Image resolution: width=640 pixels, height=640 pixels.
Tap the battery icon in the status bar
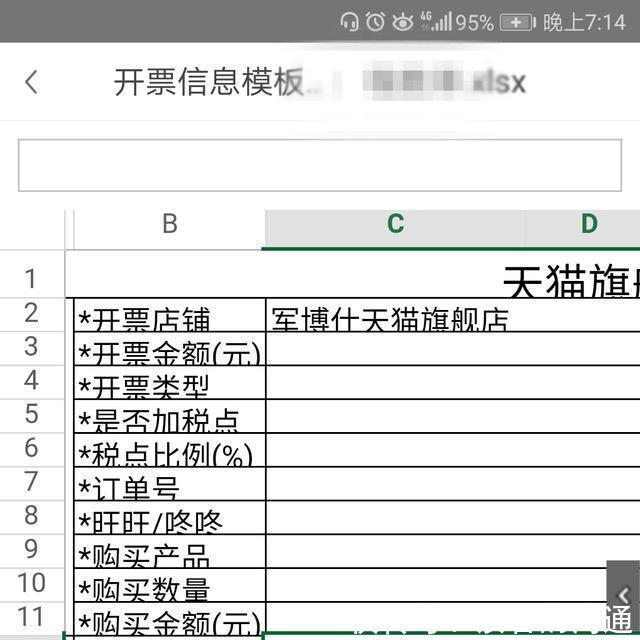(x=518, y=22)
